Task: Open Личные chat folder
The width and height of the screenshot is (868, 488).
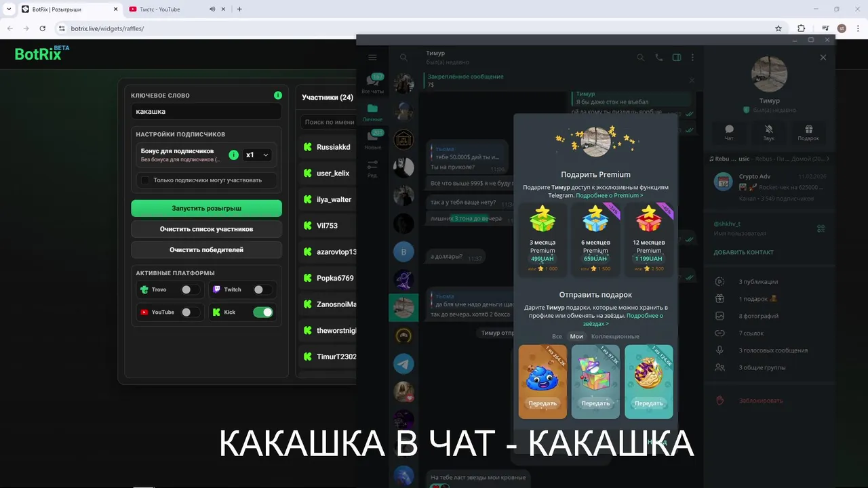Action: point(372,113)
